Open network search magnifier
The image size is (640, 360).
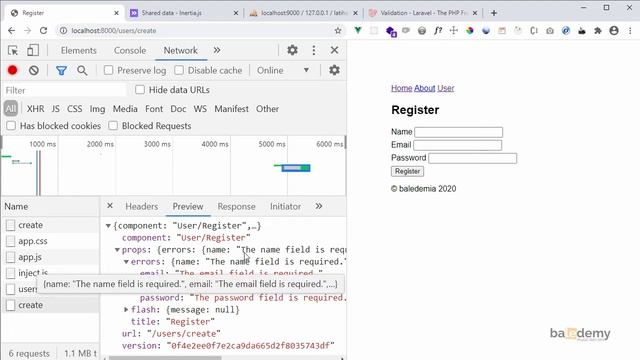pyautogui.click(x=82, y=71)
